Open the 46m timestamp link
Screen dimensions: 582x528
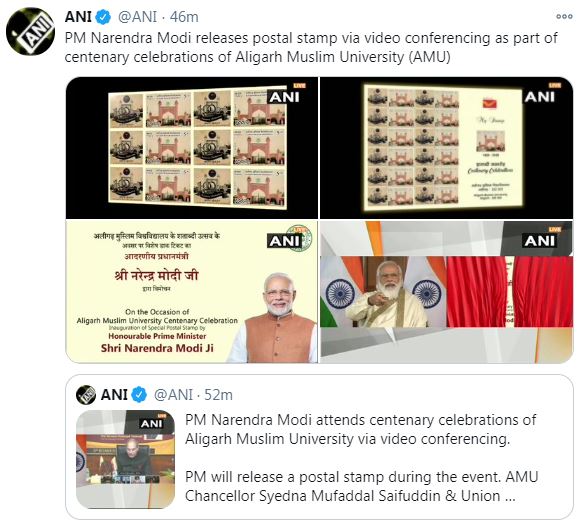tap(184, 17)
